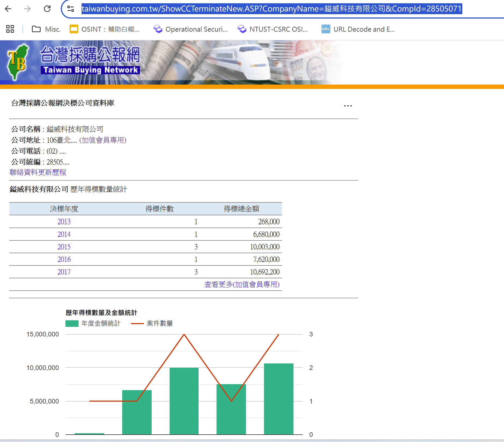Open the 聯絡資料更新歷程 link
Image resolution: width=504 pixels, height=442 pixels.
tap(38, 172)
